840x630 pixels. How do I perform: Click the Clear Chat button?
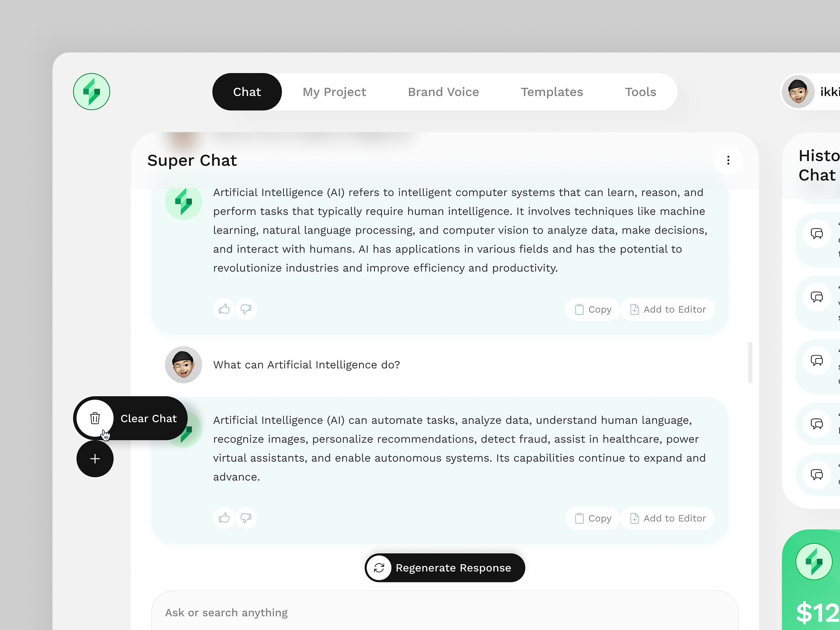click(x=148, y=418)
